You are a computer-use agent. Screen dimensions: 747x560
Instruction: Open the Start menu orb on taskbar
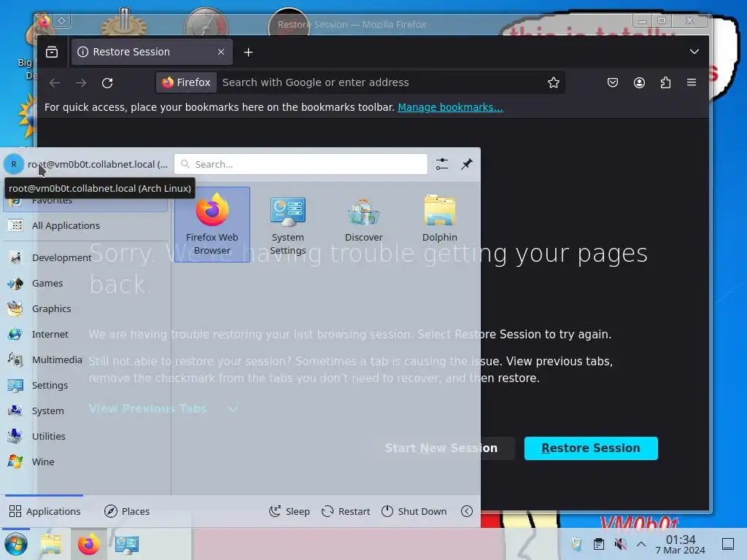pyautogui.click(x=15, y=544)
